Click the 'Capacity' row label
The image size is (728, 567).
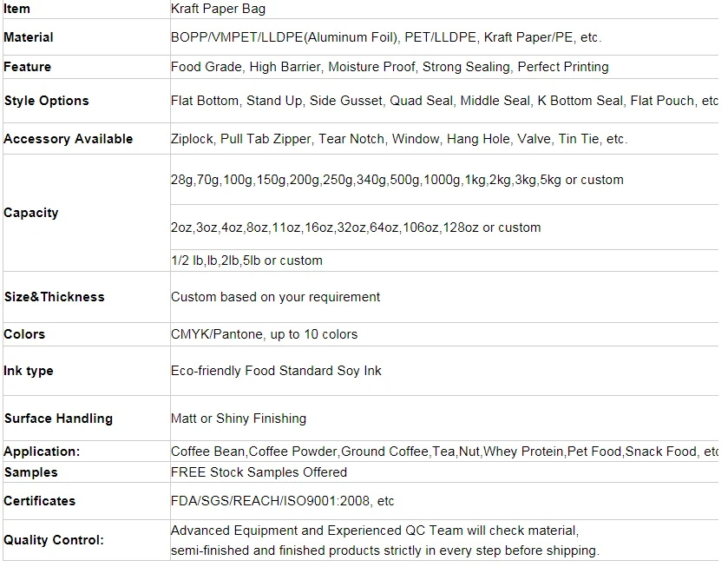point(31,213)
